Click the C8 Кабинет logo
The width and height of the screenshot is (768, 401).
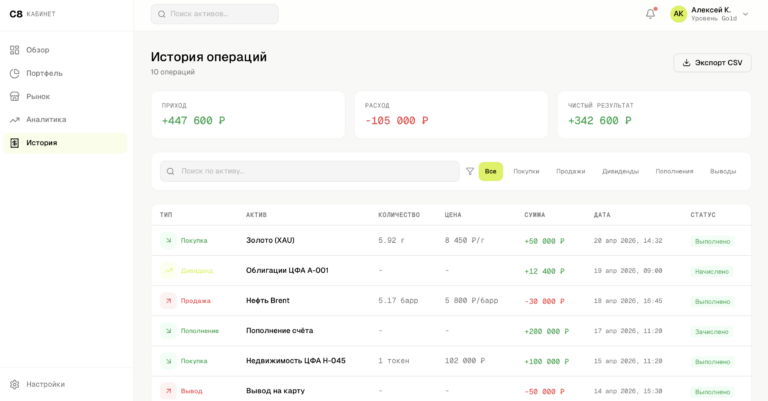[x=32, y=14]
